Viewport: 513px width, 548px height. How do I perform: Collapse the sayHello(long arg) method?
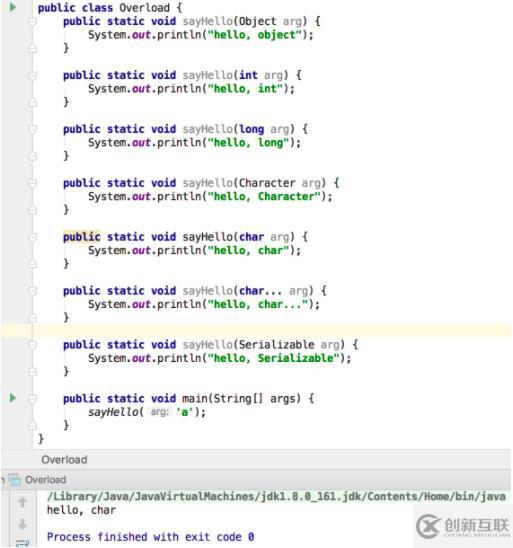(32, 130)
